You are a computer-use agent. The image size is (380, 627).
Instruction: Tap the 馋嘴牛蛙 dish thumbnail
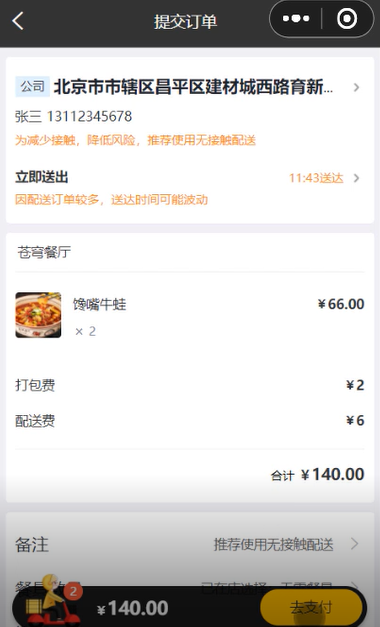click(38, 315)
